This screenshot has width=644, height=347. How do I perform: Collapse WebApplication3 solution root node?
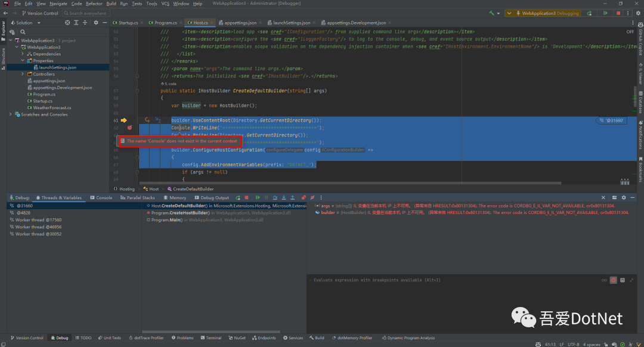click(11, 40)
